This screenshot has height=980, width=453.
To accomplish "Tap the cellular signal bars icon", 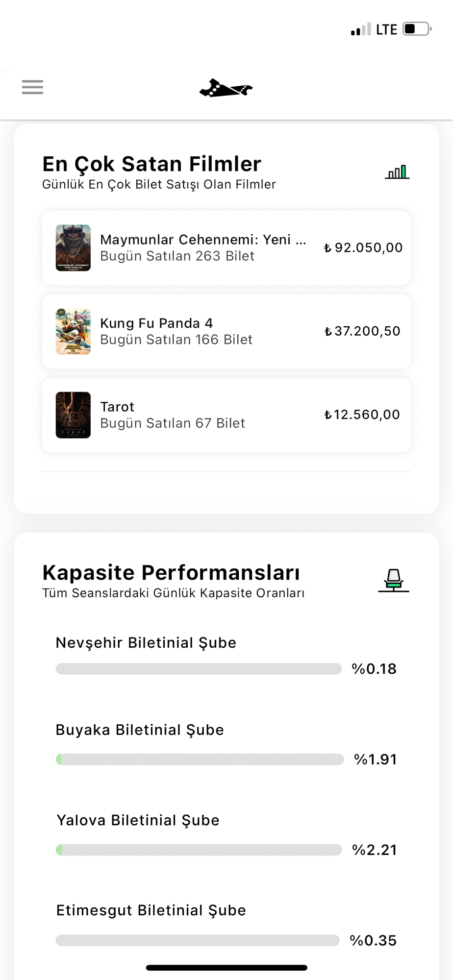I will coord(360,30).
